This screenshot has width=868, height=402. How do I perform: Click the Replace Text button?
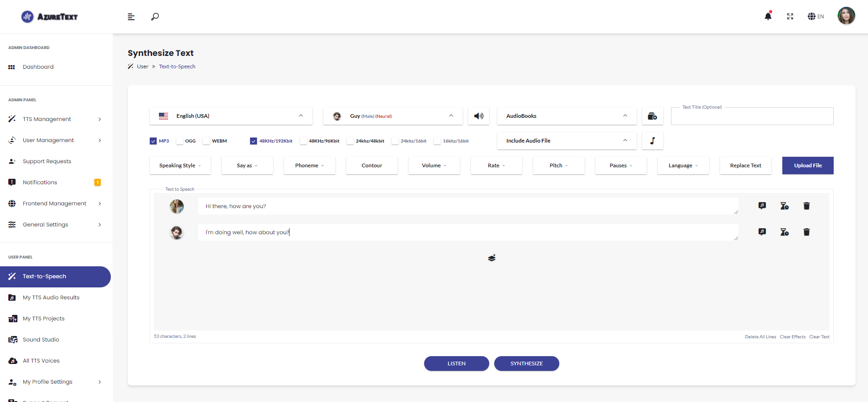pos(746,165)
